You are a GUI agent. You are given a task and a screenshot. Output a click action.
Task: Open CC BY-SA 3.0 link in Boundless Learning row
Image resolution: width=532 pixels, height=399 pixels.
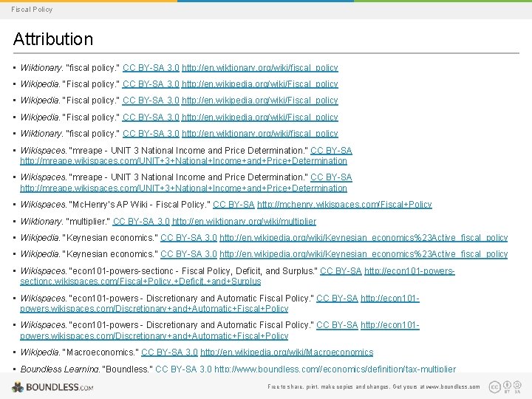tap(183, 369)
